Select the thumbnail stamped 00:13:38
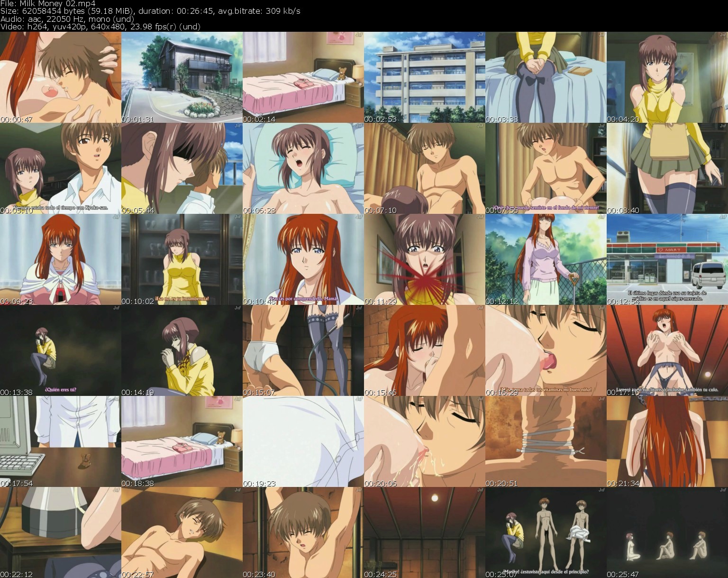The height and width of the screenshot is (578, 728). point(61,350)
